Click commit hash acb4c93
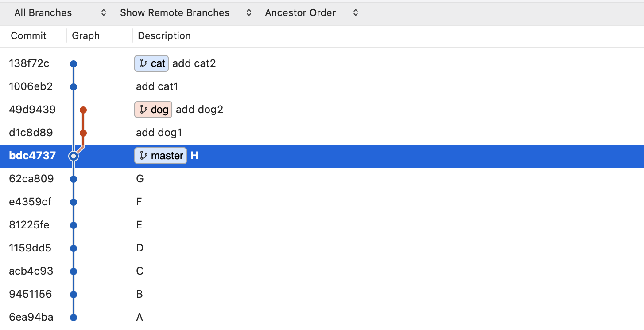The height and width of the screenshot is (330, 644). click(x=31, y=271)
